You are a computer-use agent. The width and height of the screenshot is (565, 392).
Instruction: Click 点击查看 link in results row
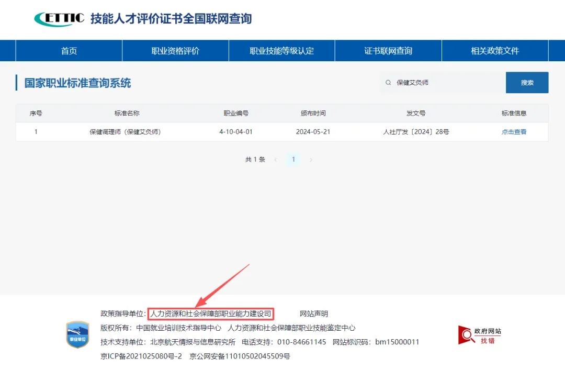click(x=514, y=132)
